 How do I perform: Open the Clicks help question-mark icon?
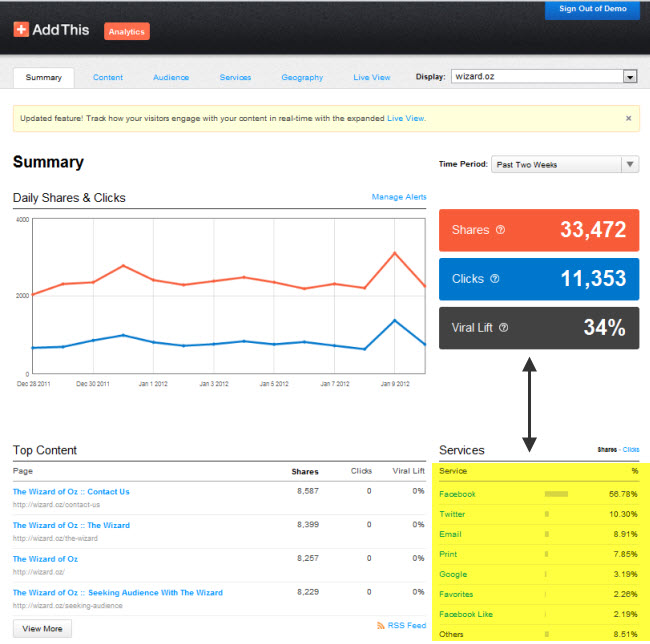click(495, 278)
